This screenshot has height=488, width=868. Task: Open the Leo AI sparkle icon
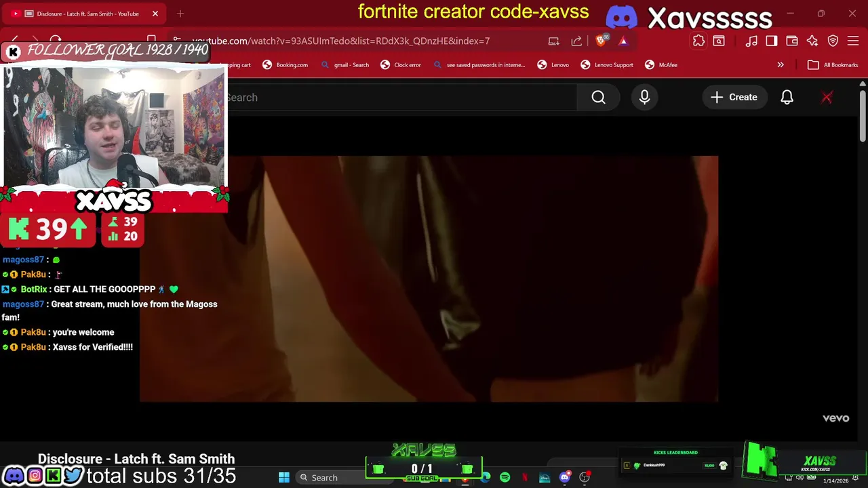click(x=812, y=41)
